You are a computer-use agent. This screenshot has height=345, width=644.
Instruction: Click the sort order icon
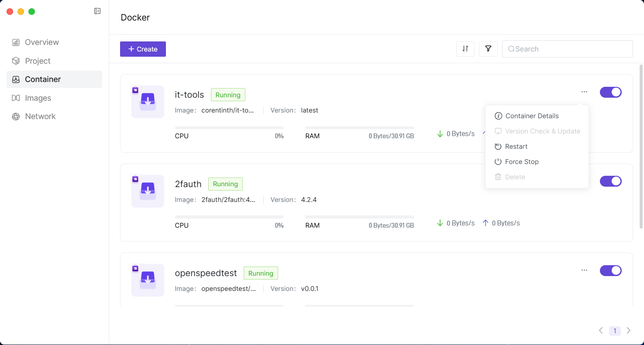pos(465,49)
